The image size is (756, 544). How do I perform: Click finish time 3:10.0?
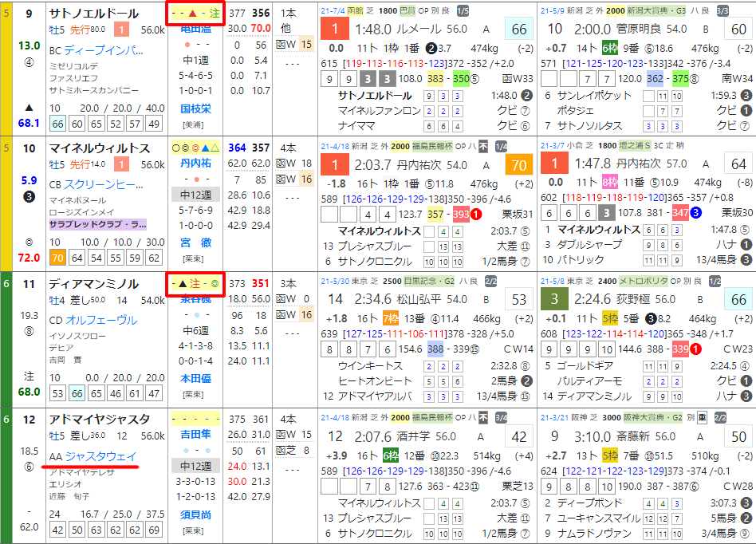[593, 437]
